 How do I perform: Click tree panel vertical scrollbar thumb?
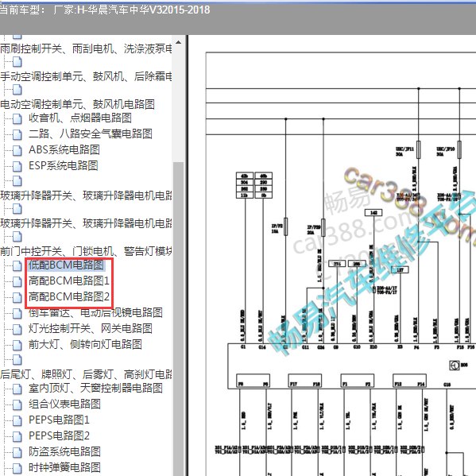click(179, 319)
